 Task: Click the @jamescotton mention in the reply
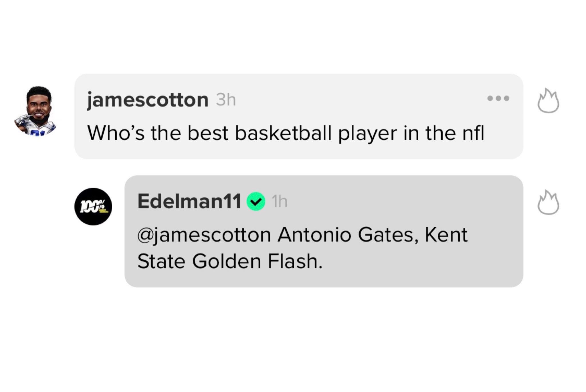(x=204, y=235)
